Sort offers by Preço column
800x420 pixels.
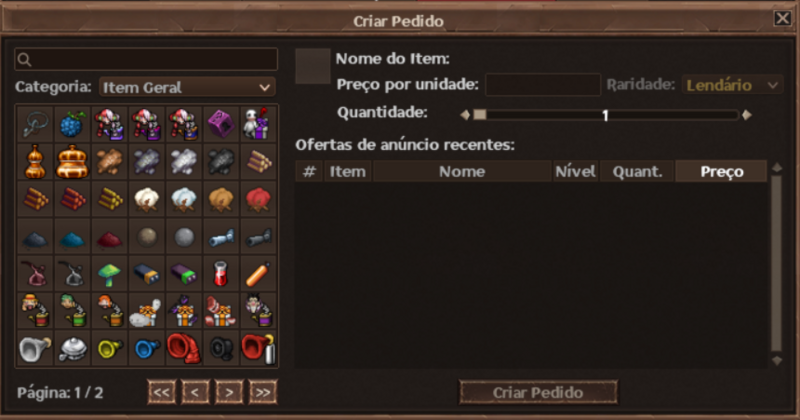pos(721,171)
